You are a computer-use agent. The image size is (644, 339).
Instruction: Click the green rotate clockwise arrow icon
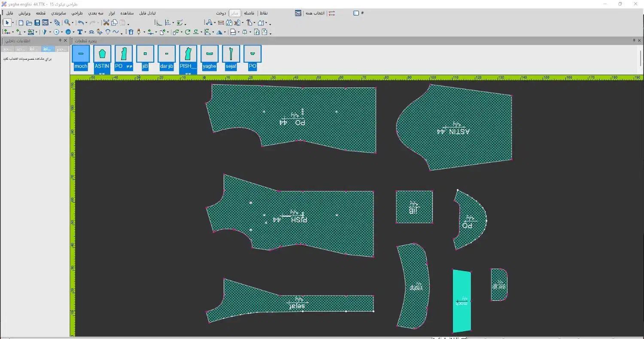pos(187,32)
